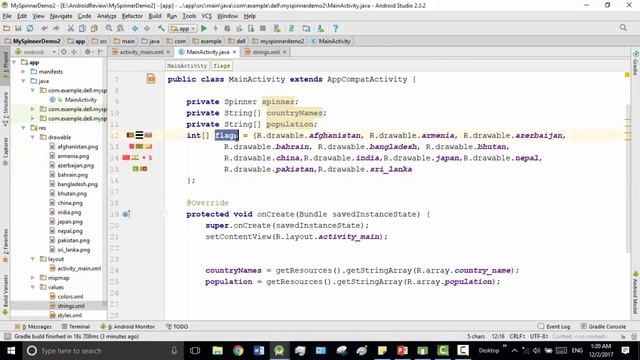Viewport: 640px width, 360px height.
Task: Click the Undo arrow icon
Action: point(44,29)
